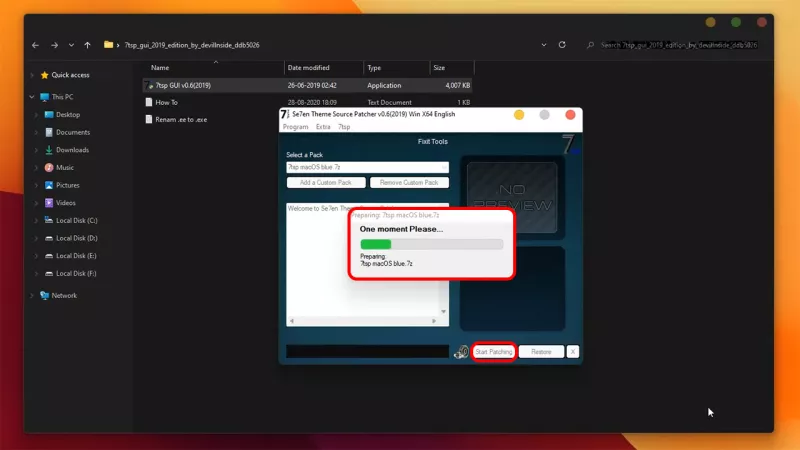Open Documents in sidebar
Screen dimensions: 800x450
coord(73,132)
